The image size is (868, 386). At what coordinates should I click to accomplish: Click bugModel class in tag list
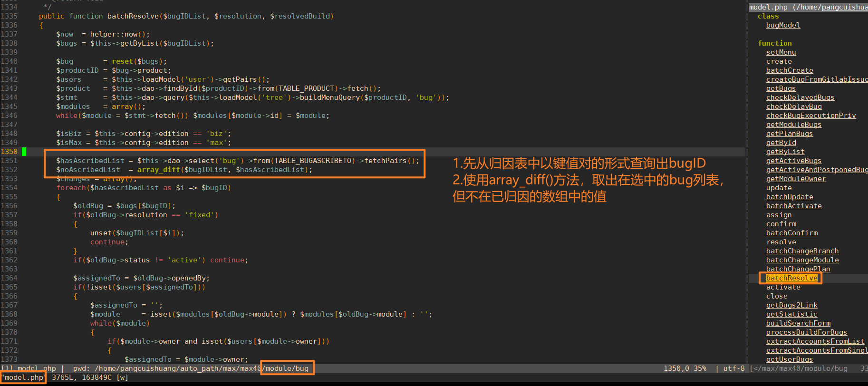click(x=783, y=25)
